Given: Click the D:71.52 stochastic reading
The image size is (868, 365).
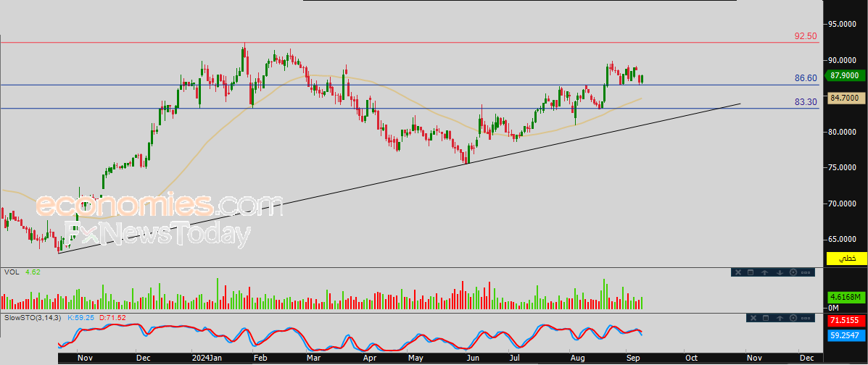Looking at the screenshot, I should pos(114,318).
